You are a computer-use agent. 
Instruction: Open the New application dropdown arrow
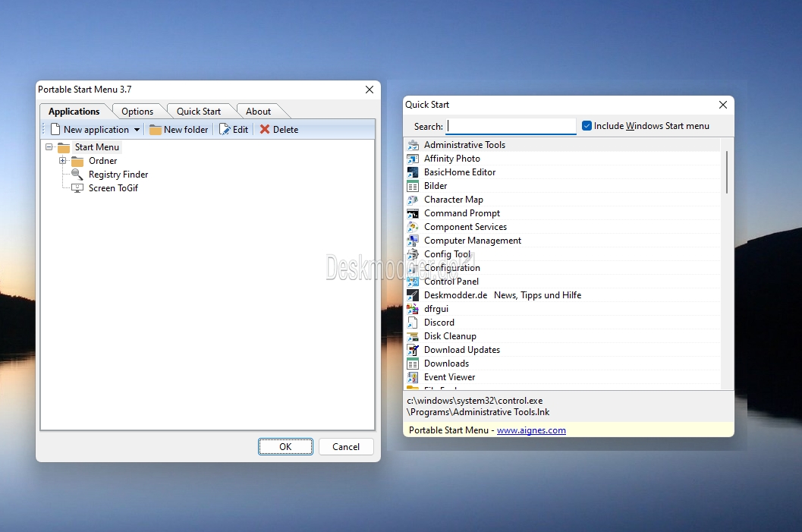[x=137, y=130]
